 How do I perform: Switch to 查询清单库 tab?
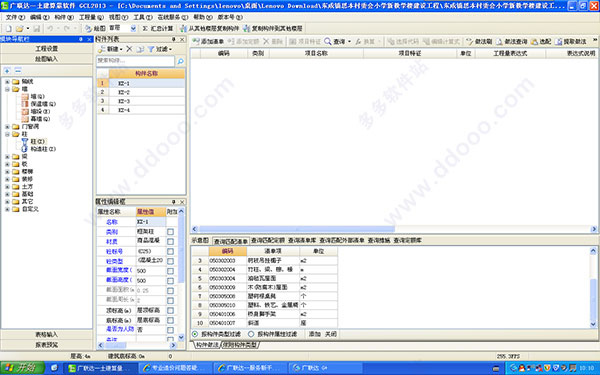302,240
